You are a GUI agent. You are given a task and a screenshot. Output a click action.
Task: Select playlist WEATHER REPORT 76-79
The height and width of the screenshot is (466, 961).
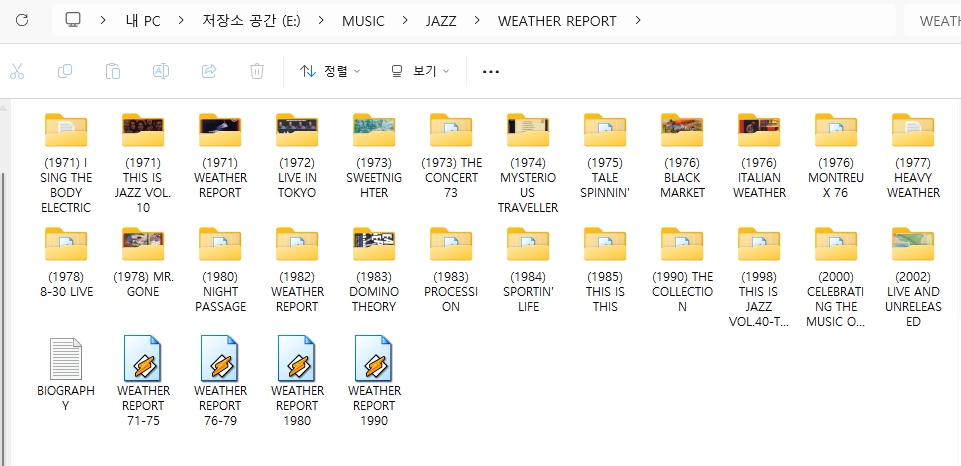click(x=220, y=381)
